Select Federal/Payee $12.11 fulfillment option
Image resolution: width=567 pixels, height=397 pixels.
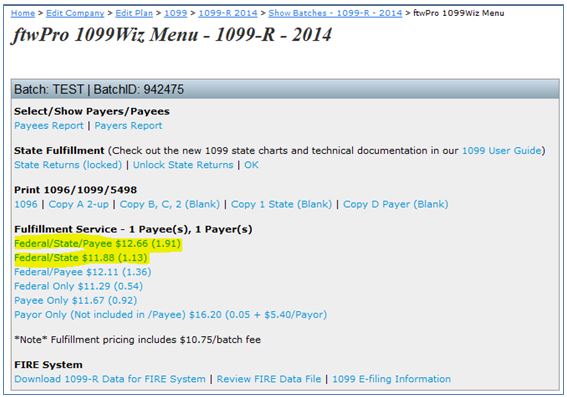tap(82, 272)
